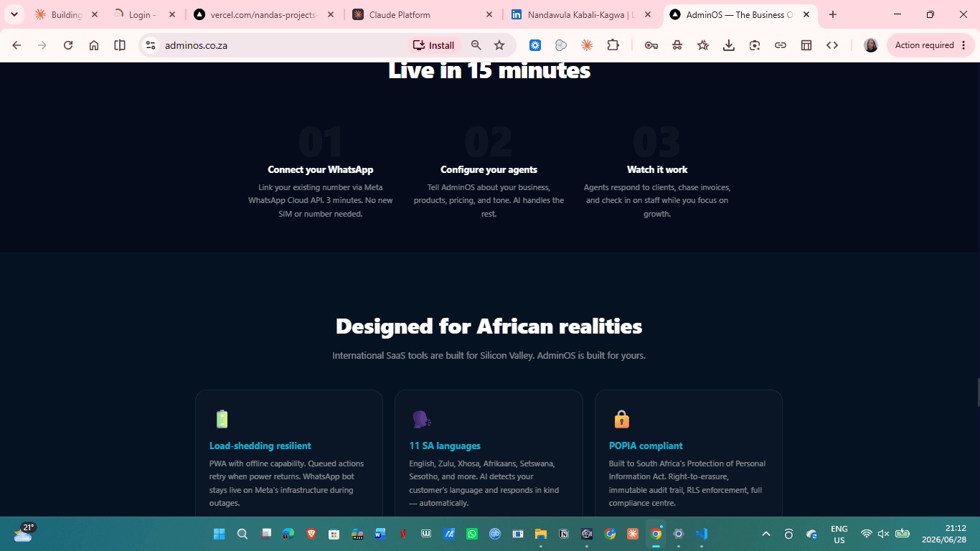The width and height of the screenshot is (980, 551).
Task: Bookmark this page with the star
Action: 499,45
